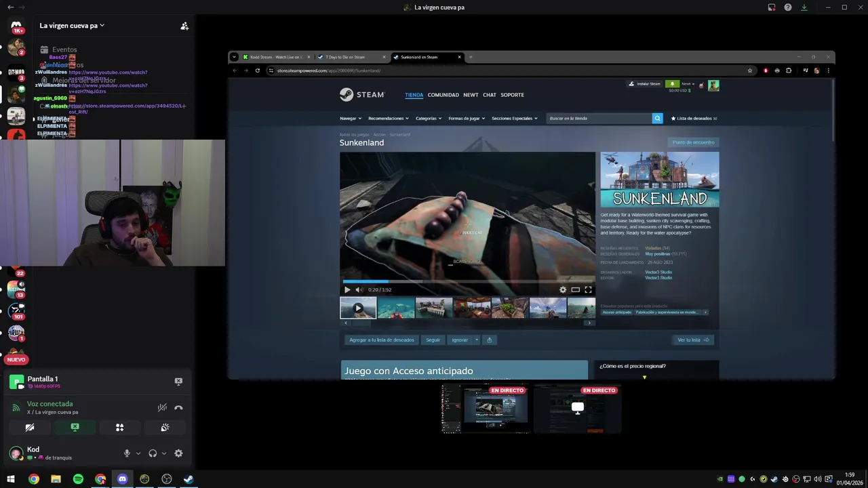Reload the Steam page
Viewport: 868px width, 488px height.
[x=257, y=70]
